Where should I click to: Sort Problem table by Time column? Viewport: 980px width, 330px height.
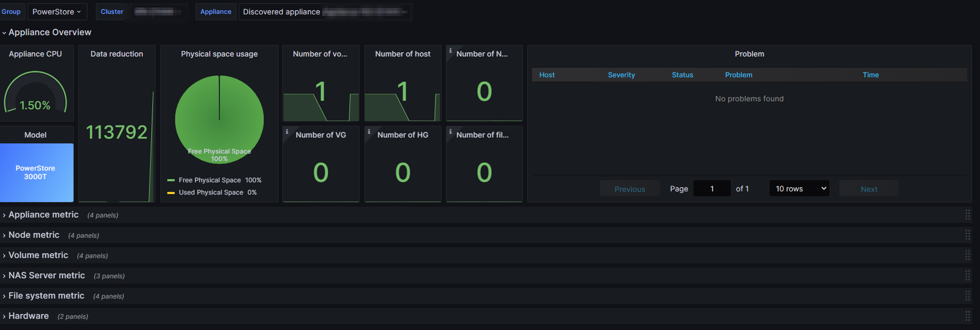coord(871,75)
